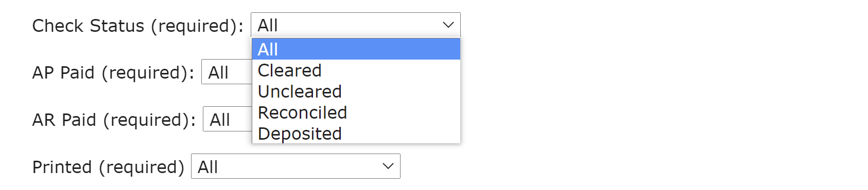868x190 pixels.
Task: Collapse the Check Status combo box
Action: 355,25
